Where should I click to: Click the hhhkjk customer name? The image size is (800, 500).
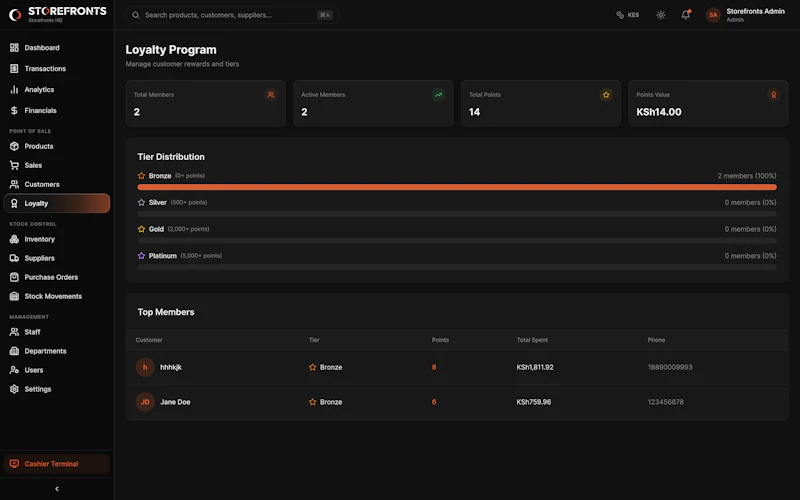point(171,367)
